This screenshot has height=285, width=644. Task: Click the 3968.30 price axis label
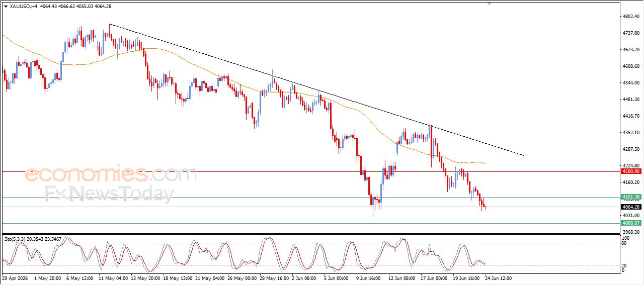[632, 232]
